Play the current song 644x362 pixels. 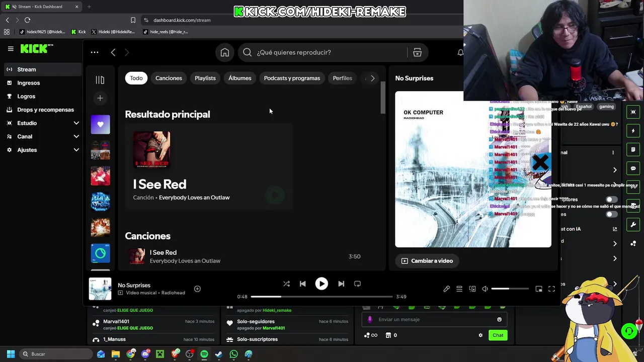coord(321,284)
